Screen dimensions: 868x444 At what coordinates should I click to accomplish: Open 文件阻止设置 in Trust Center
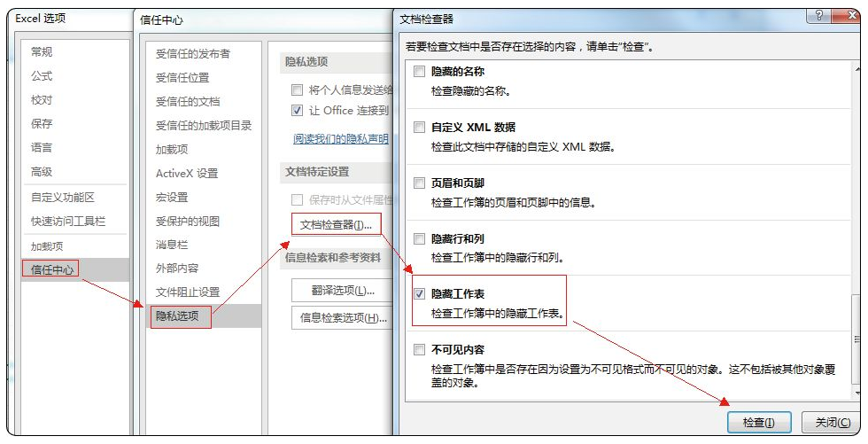(187, 292)
